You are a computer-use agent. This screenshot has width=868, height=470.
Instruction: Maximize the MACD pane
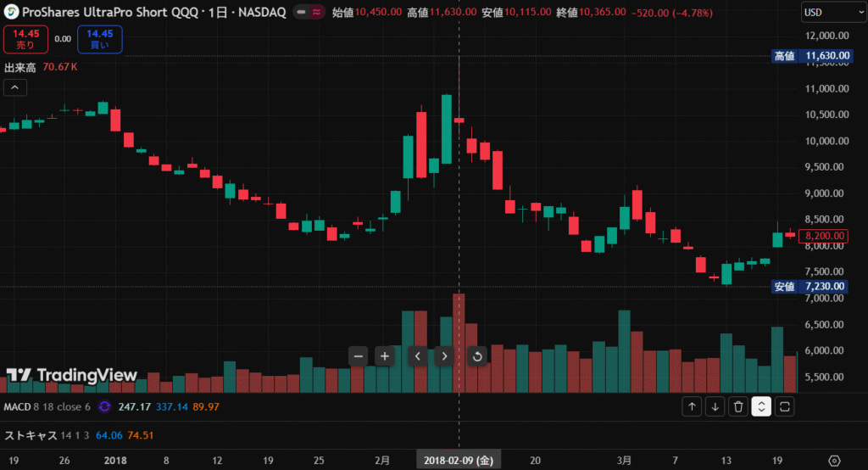[784, 407]
